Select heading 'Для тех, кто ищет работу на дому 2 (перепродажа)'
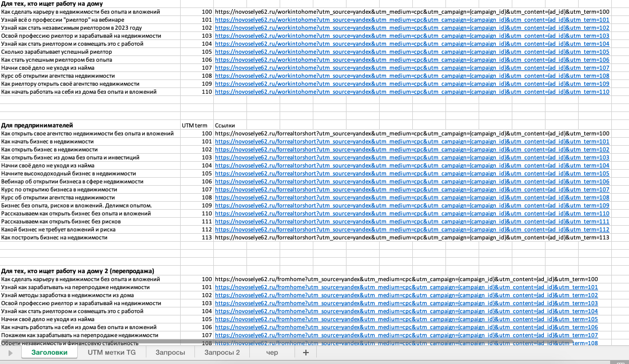 coord(90,271)
